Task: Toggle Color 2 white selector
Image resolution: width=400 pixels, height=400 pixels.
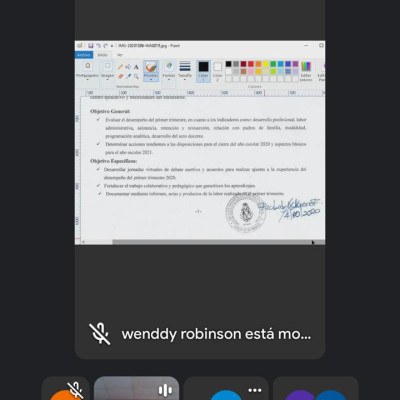Action: pos(217,71)
